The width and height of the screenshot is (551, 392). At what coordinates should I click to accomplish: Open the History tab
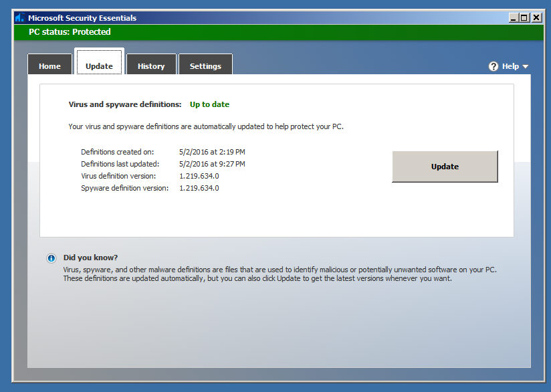151,64
